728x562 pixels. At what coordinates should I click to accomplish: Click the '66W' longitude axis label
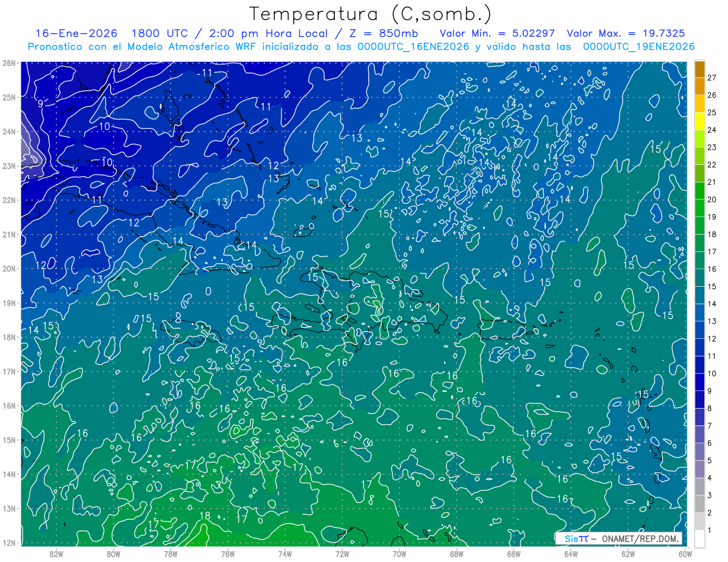[513, 554]
